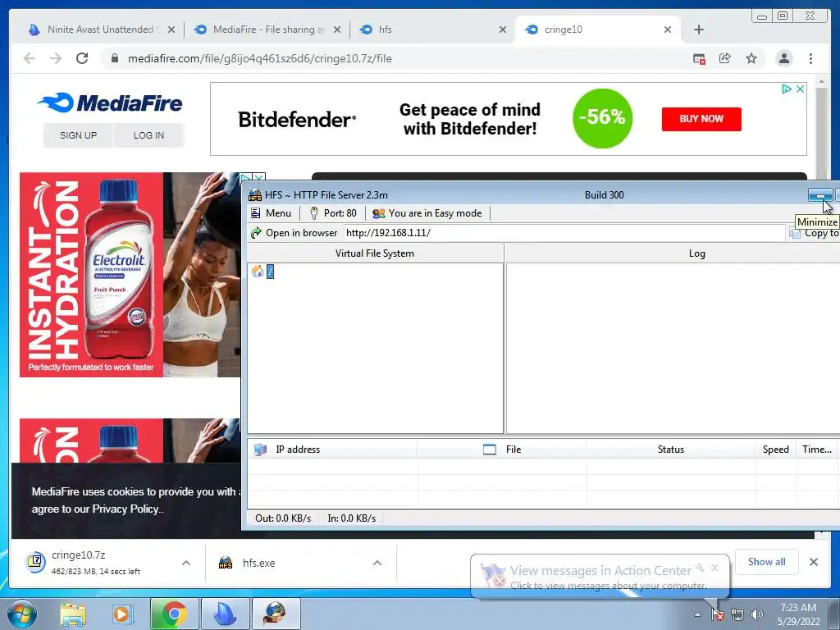The image size is (840, 630).
Task: Click LOG IN on MediaFire
Action: click(148, 135)
